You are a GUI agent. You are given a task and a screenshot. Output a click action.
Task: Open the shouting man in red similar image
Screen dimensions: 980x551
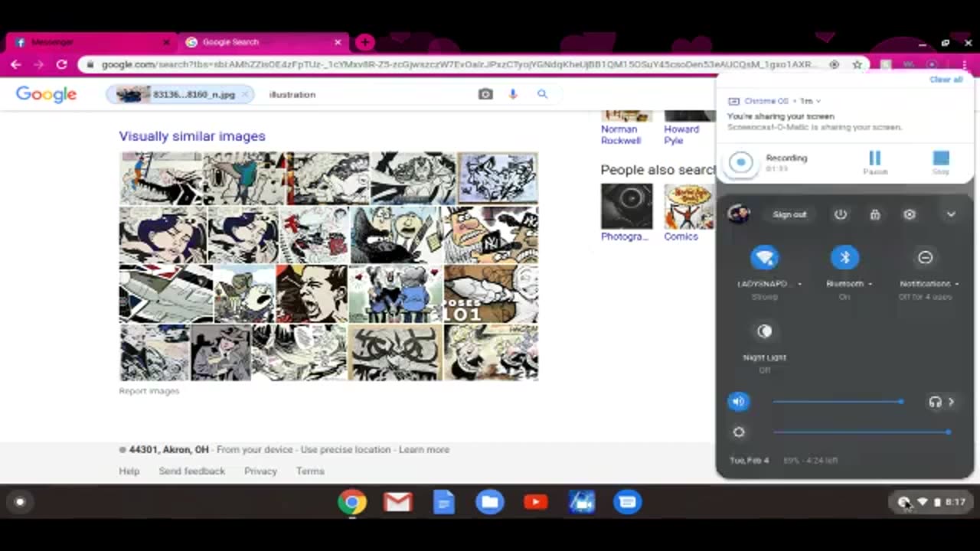pos(312,293)
